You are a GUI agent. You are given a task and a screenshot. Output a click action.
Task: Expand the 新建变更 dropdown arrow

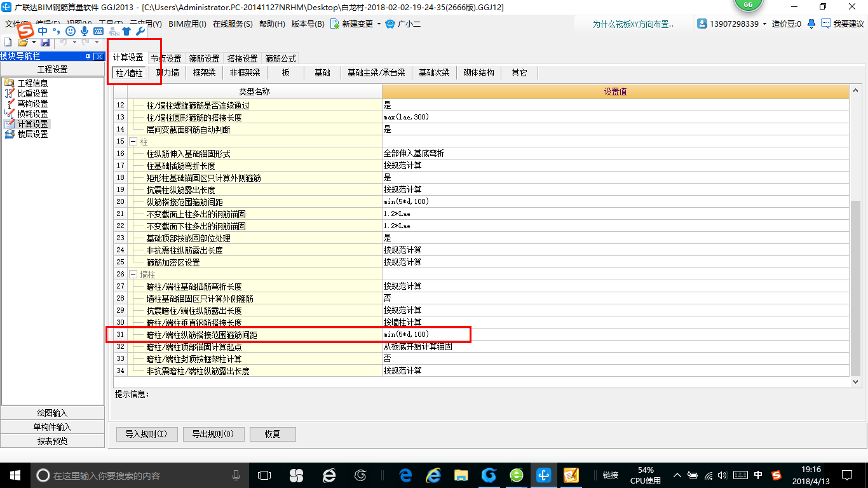click(x=379, y=24)
